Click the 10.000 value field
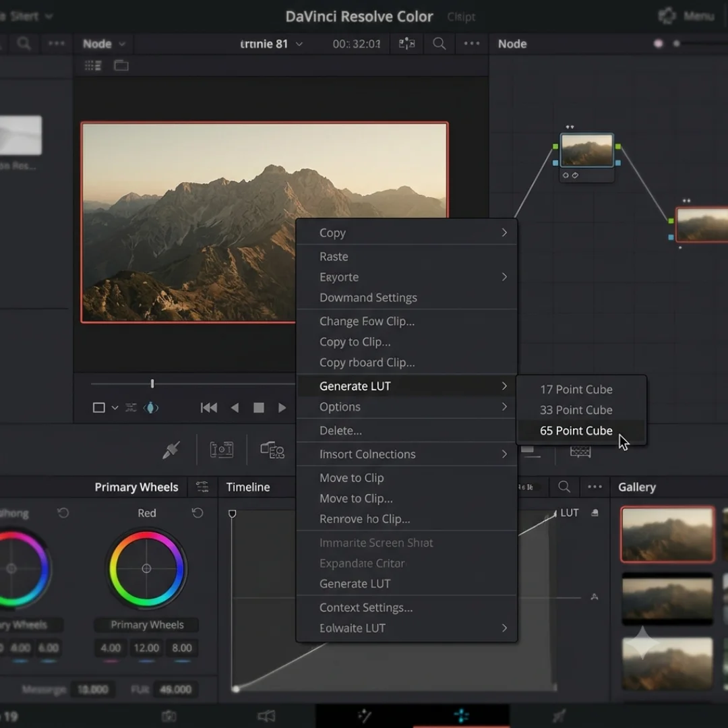This screenshot has height=728, width=728. [x=92, y=690]
